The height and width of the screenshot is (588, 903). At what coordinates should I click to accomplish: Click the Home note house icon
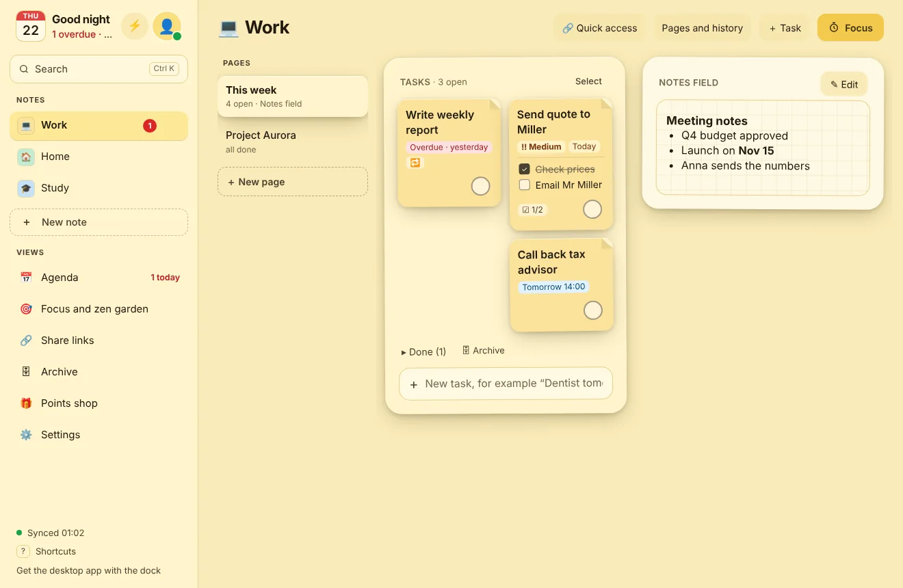pyautogui.click(x=26, y=157)
